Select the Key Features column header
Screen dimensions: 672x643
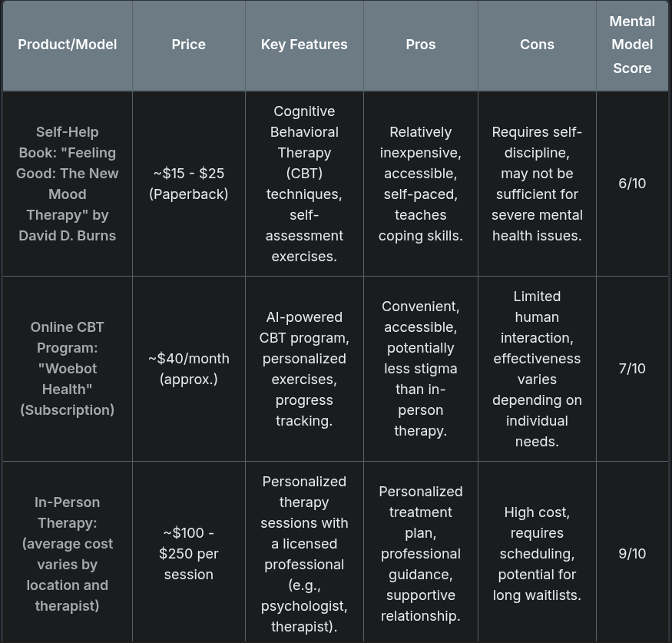pyautogui.click(x=304, y=45)
